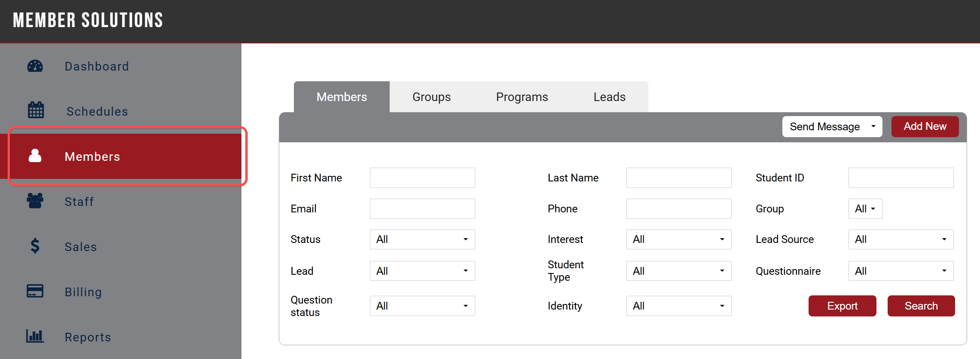Navigate to Sales in sidebar
The width and height of the screenshot is (980, 359).
point(121,246)
